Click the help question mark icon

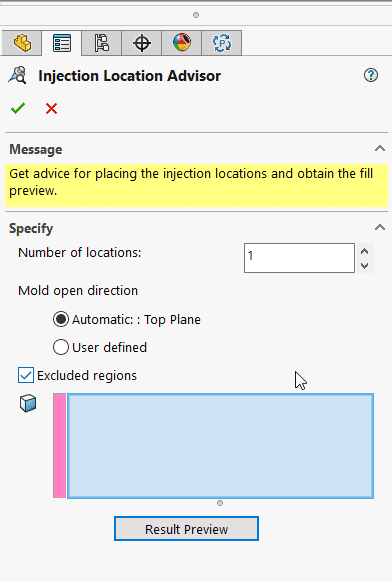click(371, 76)
